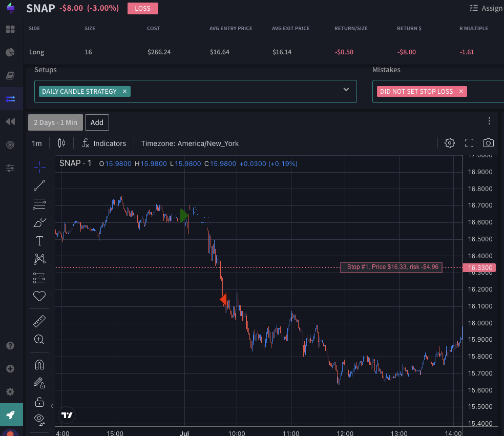Click the Stop #1 price line label
This screenshot has height=436, width=504.
coord(391,267)
